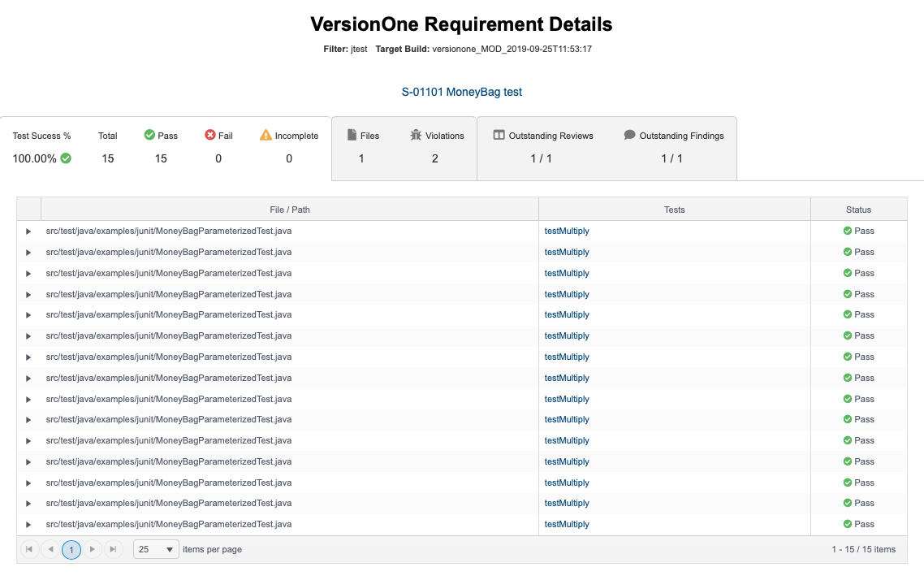The height and width of the screenshot is (580, 924).
Task: Open the Outstanding Findings tab section
Action: 673,148
